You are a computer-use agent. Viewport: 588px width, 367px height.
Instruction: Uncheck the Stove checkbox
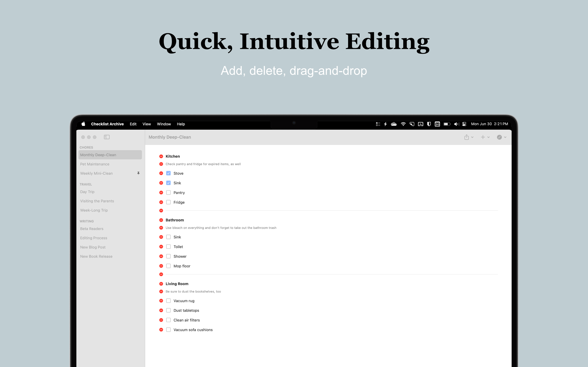pyautogui.click(x=168, y=173)
